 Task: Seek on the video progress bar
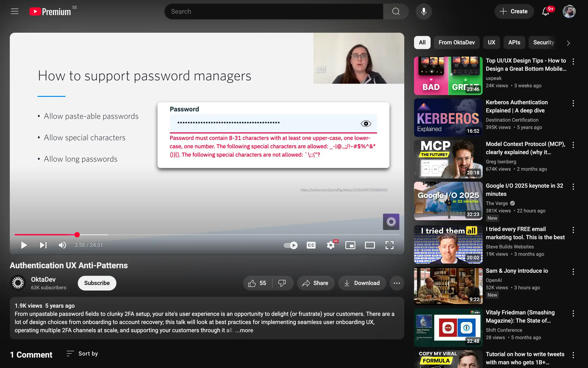click(207, 235)
